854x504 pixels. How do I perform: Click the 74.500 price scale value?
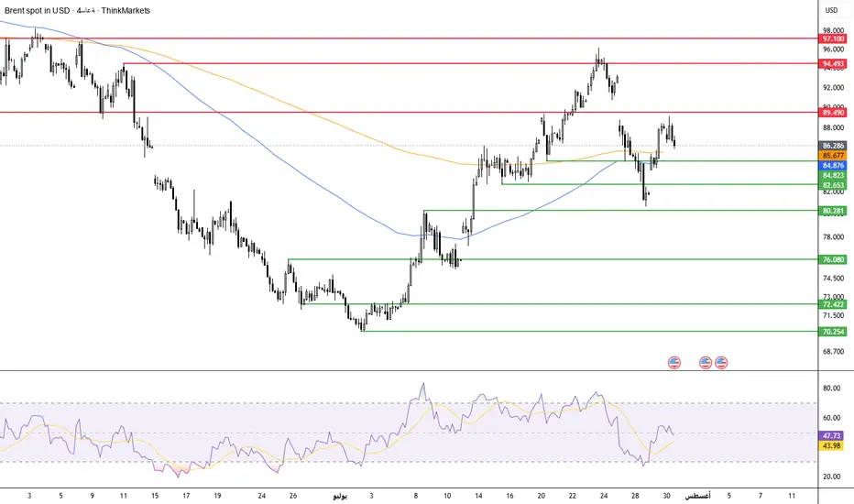pyautogui.click(x=833, y=279)
